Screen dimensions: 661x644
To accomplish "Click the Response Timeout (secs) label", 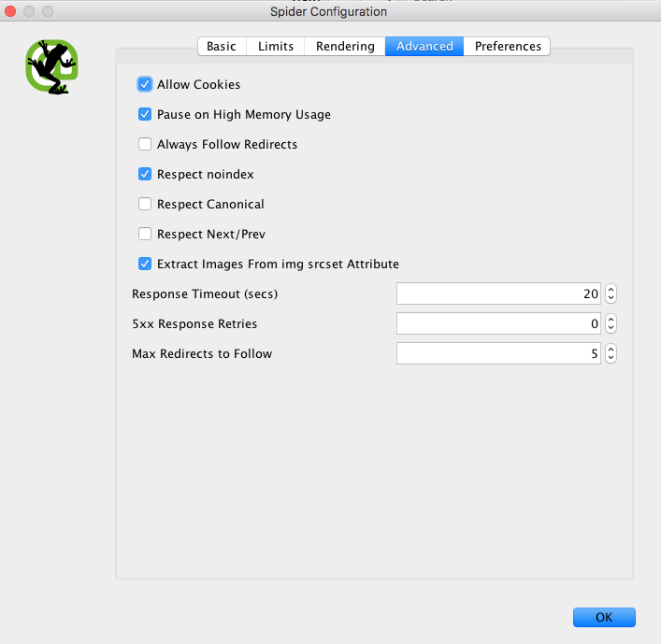I will click(x=205, y=293).
